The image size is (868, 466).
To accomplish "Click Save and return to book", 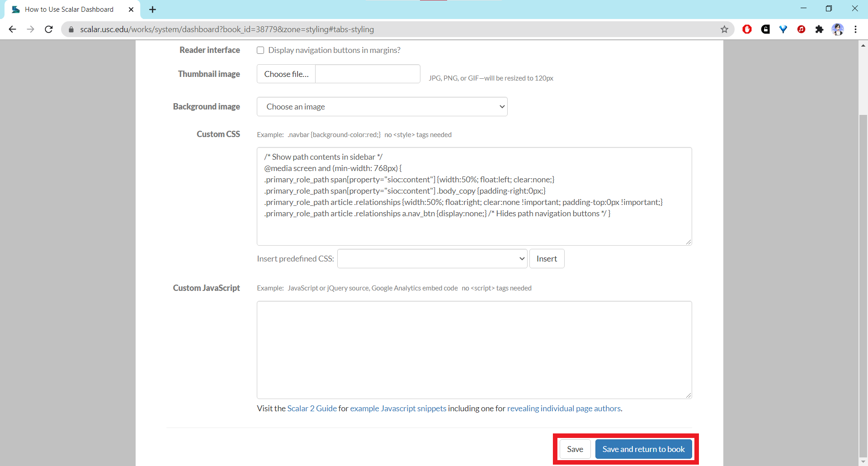I will [643, 449].
